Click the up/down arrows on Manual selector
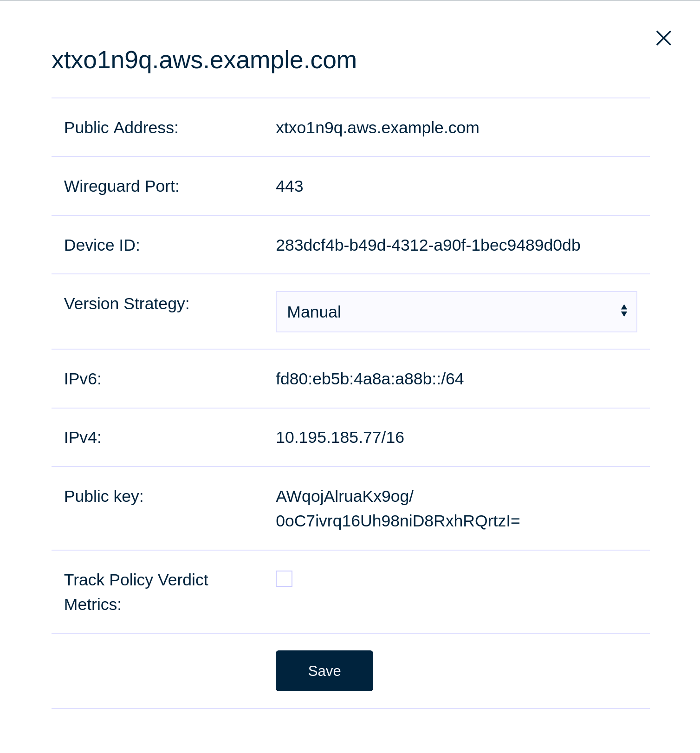This screenshot has height=753, width=700. click(x=623, y=312)
